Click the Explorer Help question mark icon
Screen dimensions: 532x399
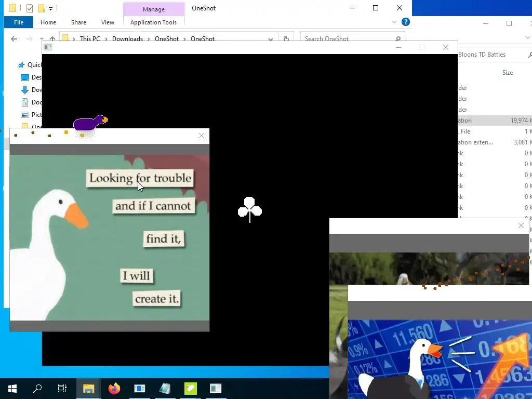click(405, 22)
